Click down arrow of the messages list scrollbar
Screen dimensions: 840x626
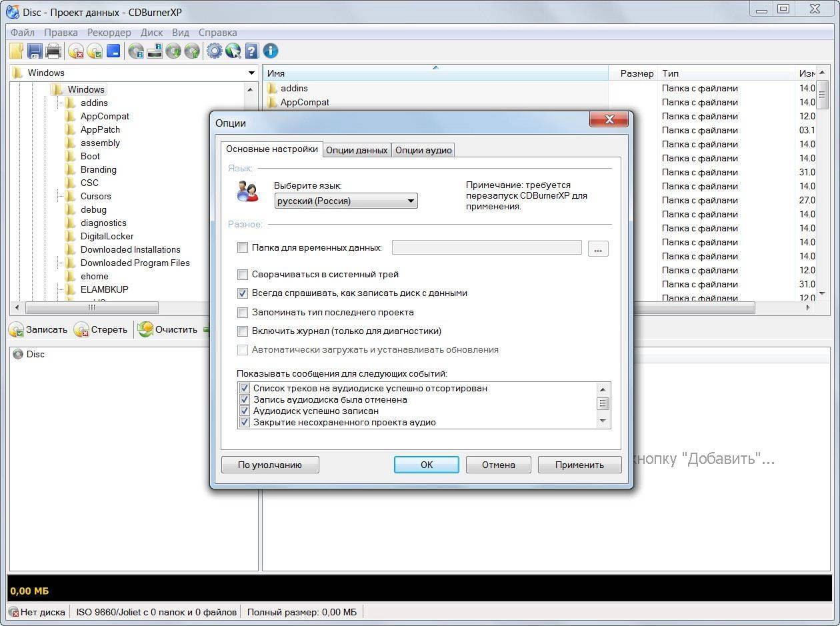point(603,421)
